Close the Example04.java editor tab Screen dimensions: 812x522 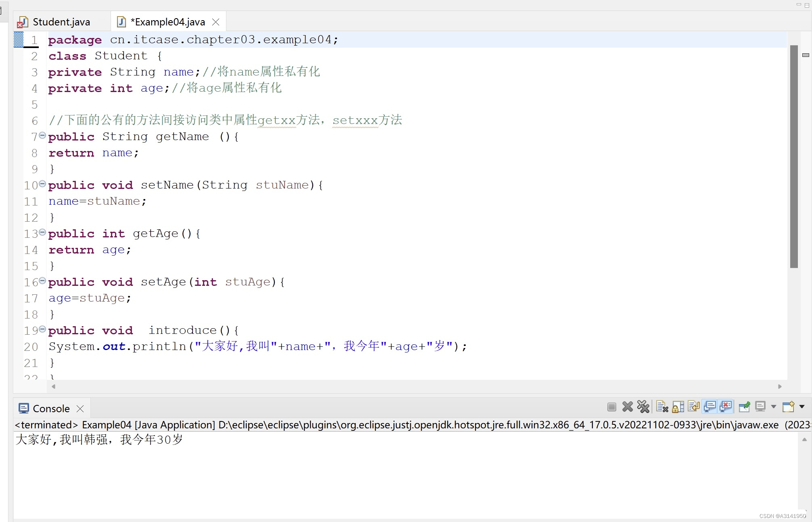(216, 22)
